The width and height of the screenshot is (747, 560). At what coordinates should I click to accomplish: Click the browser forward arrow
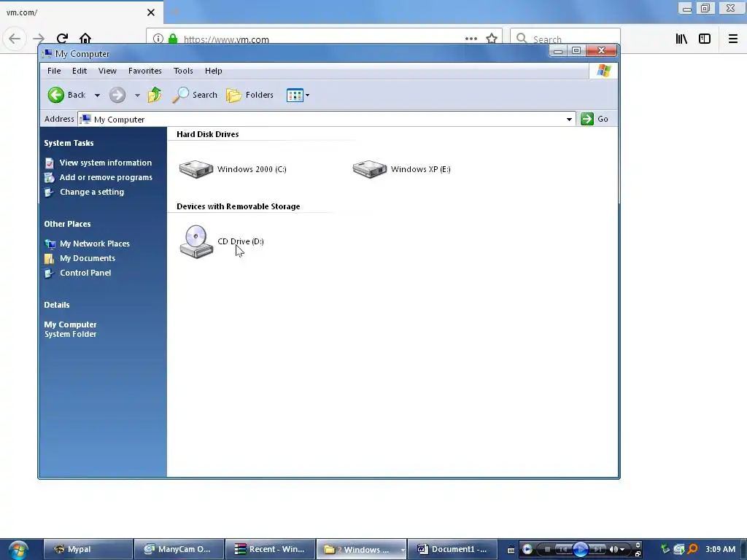[x=39, y=38]
